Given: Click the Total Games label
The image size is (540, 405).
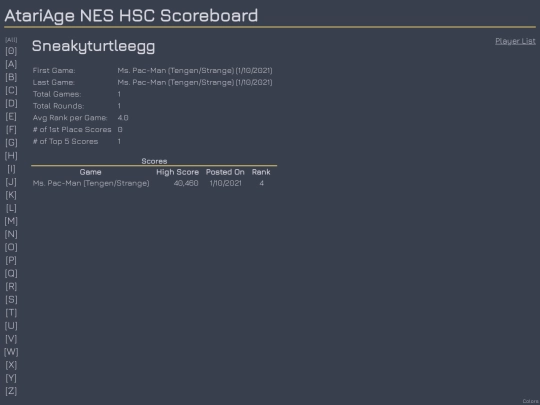Looking at the screenshot, I should click(x=57, y=94).
